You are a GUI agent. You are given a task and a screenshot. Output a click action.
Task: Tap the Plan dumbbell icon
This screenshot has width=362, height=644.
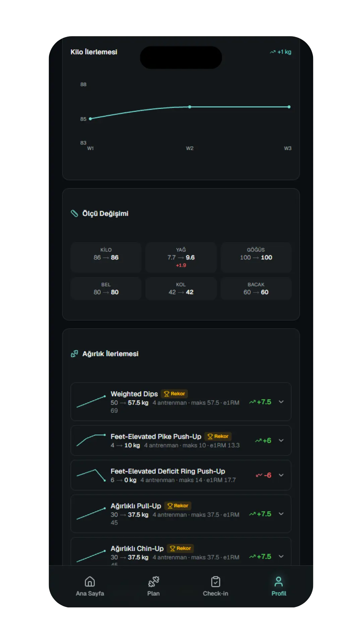[x=154, y=581]
